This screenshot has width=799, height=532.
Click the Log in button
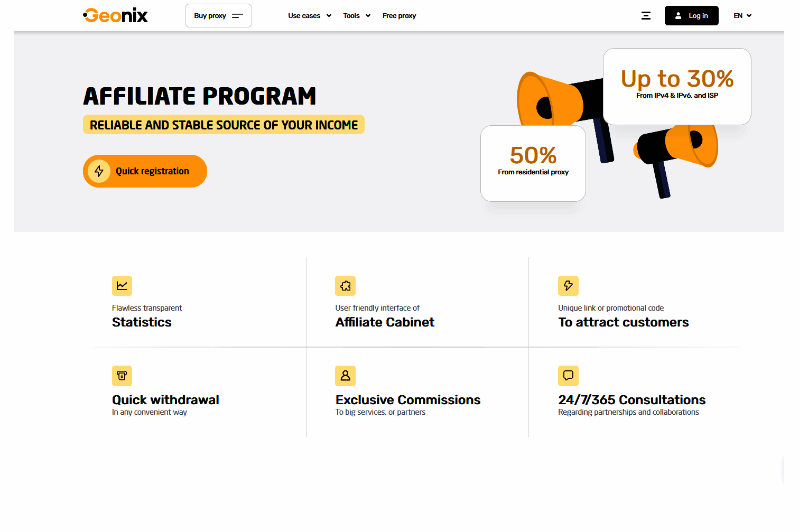click(x=691, y=16)
